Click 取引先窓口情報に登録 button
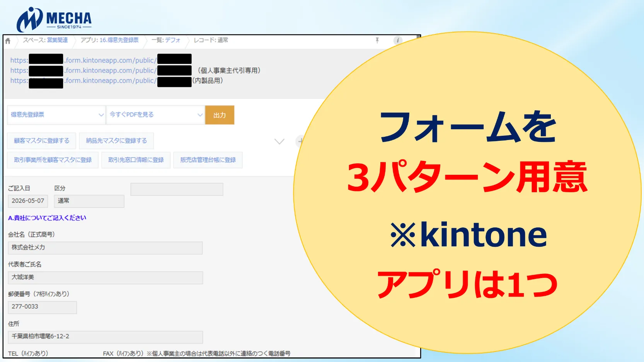Viewport: 644px width, 362px height. click(x=136, y=160)
